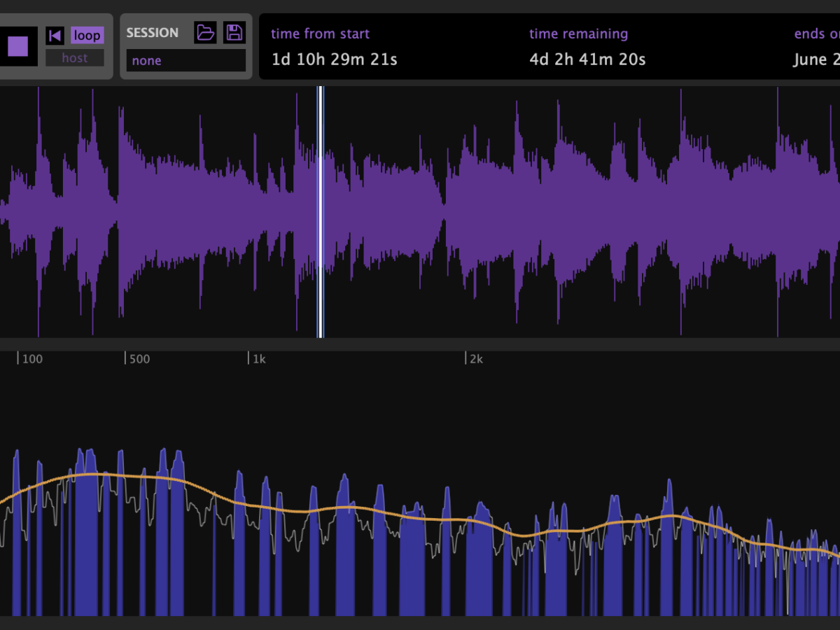Open a session with the folder icon

pyautogui.click(x=205, y=32)
